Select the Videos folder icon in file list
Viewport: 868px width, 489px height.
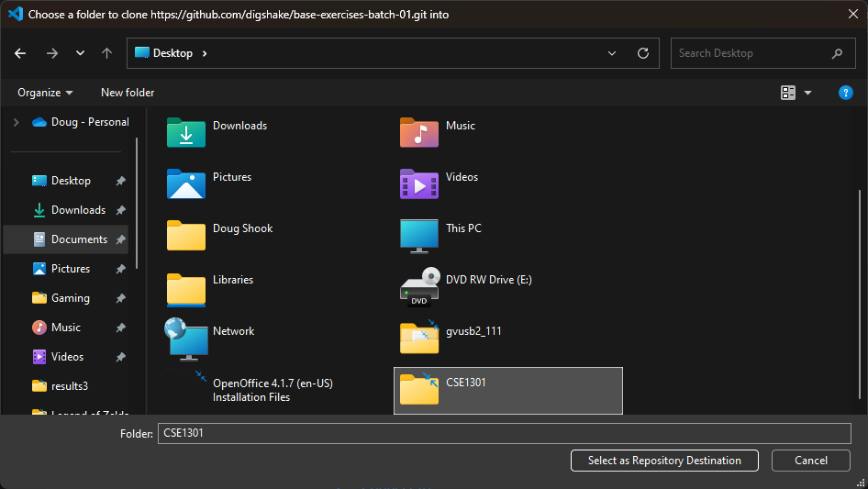pyautogui.click(x=419, y=183)
